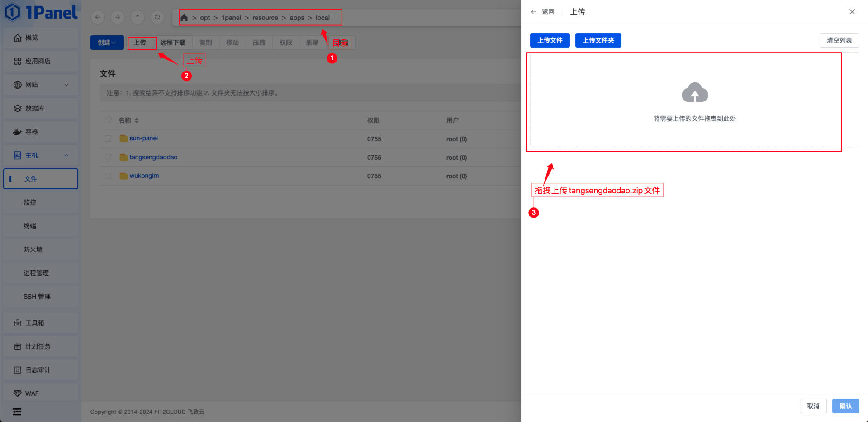
Task: Go back using the left arrow navigation icon
Action: [x=98, y=17]
